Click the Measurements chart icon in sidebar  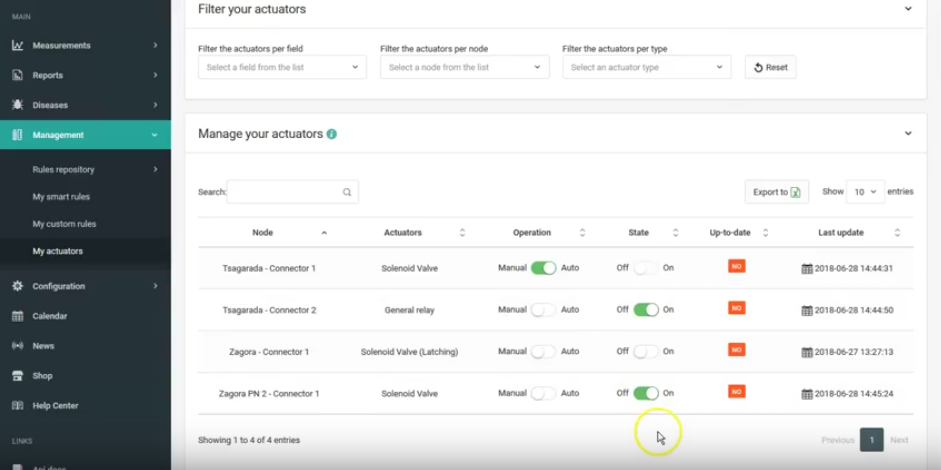click(17, 45)
